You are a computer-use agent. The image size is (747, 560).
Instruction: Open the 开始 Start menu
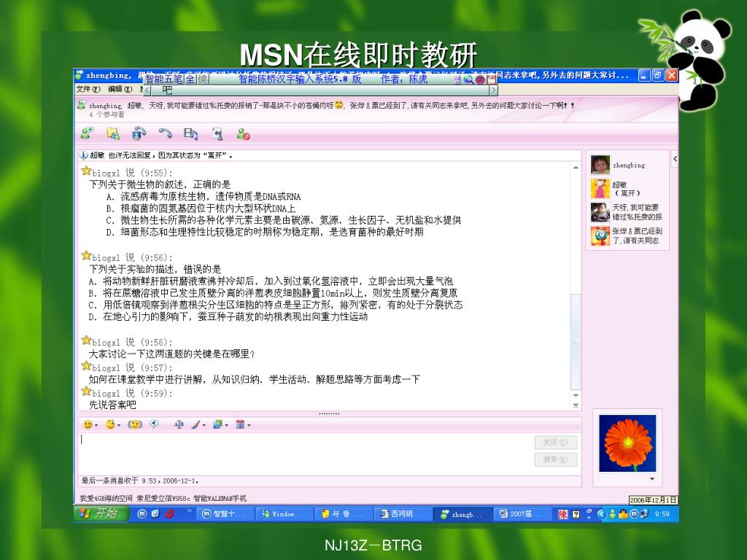[101, 514]
